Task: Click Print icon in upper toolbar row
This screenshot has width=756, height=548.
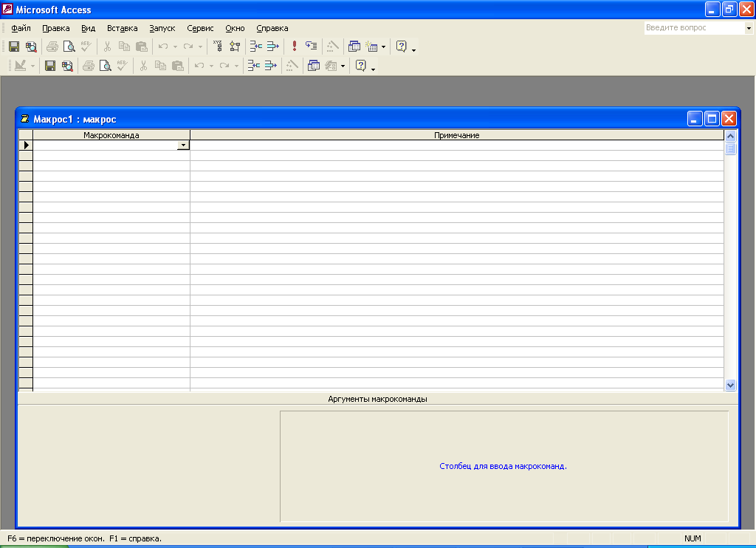Action: [x=52, y=47]
